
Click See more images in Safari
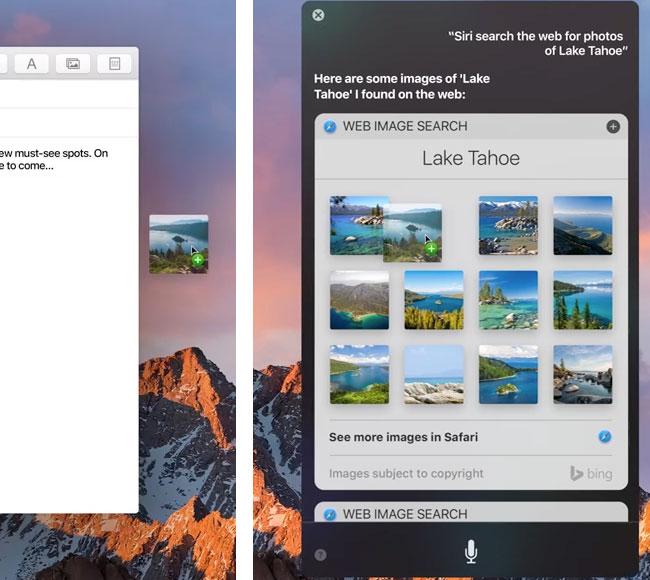pos(403,437)
